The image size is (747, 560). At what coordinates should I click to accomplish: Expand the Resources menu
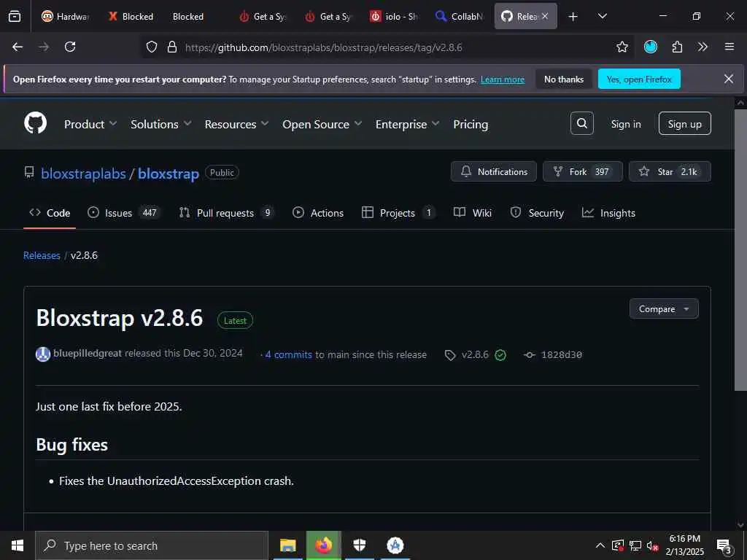pos(237,124)
